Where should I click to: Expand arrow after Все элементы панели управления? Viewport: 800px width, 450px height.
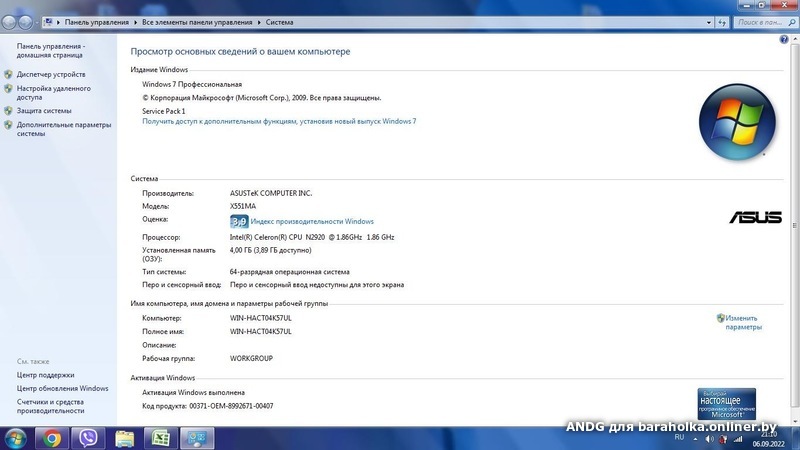click(x=259, y=22)
